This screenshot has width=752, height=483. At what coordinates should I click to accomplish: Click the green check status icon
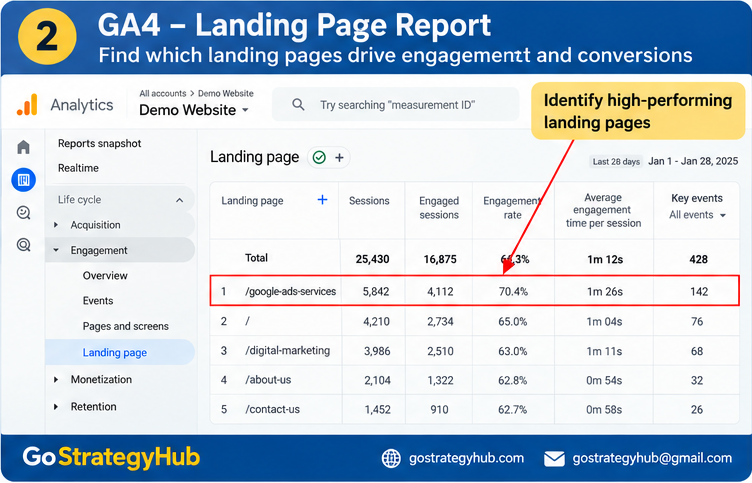[319, 157]
